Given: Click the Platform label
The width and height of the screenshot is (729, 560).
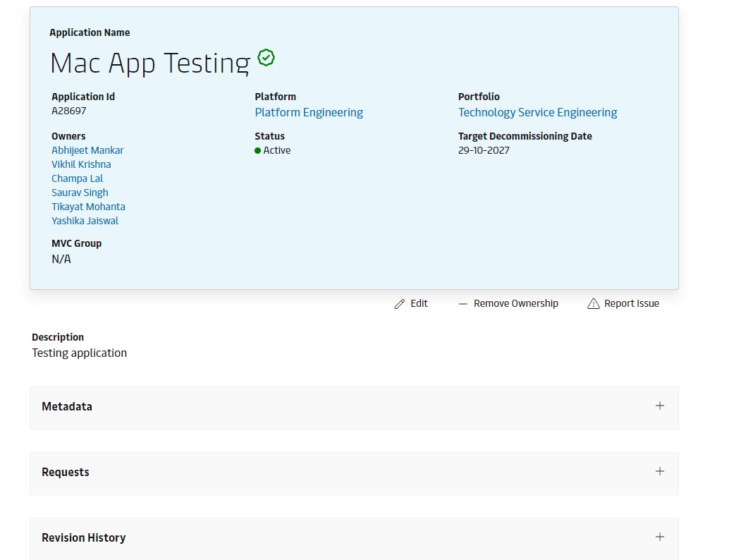Looking at the screenshot, I should 275,97.
